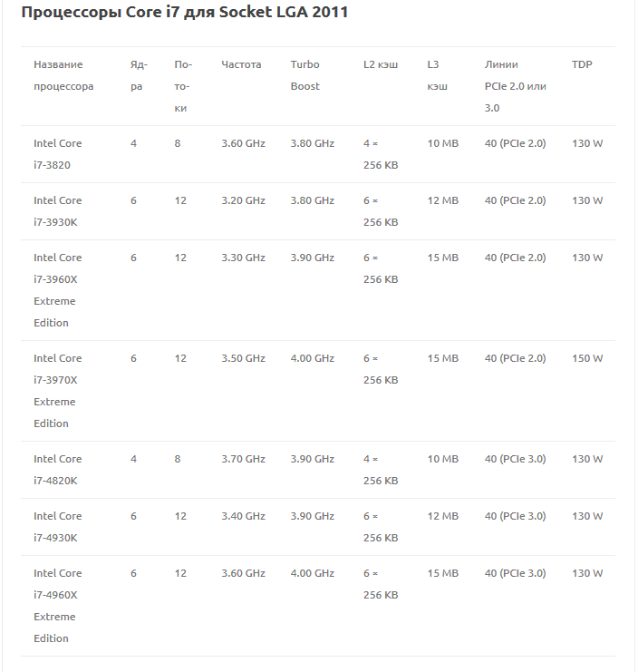Select the Intel Core i7-4930K cell
Image resolution: width=638 pixels, height=672 pixels.
58,527
